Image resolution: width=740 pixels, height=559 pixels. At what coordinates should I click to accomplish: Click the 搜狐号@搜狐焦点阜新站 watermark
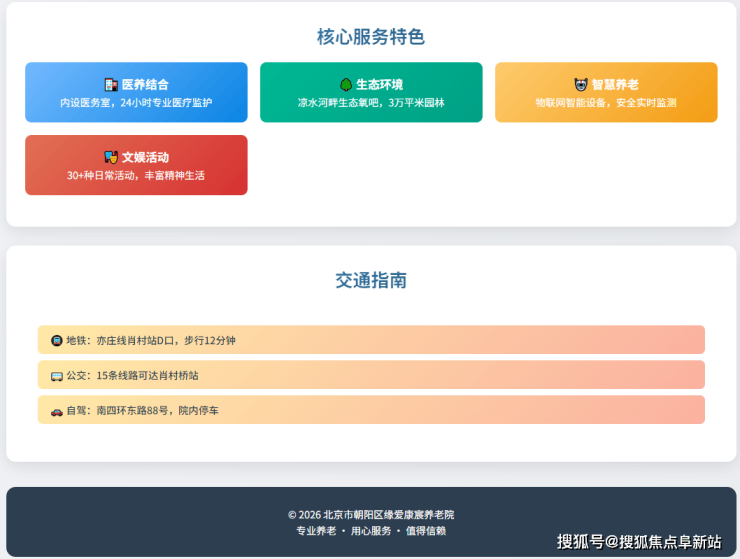click(639, 541)
